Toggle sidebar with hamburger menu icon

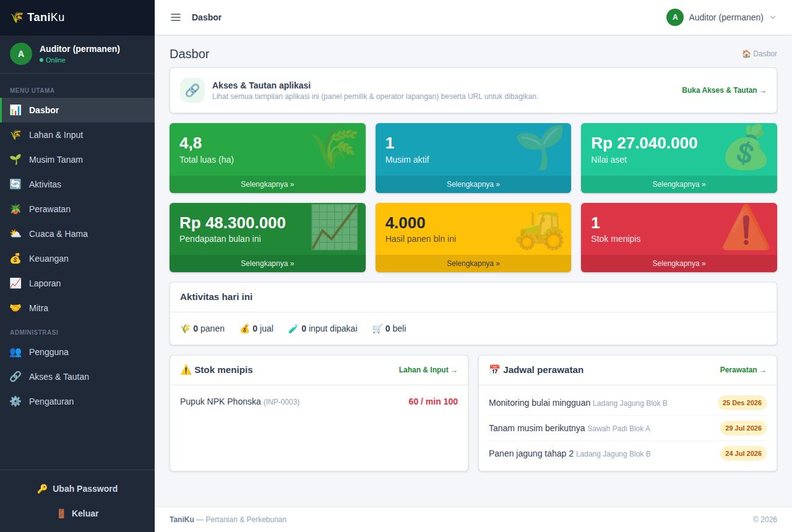coord(176,17)
